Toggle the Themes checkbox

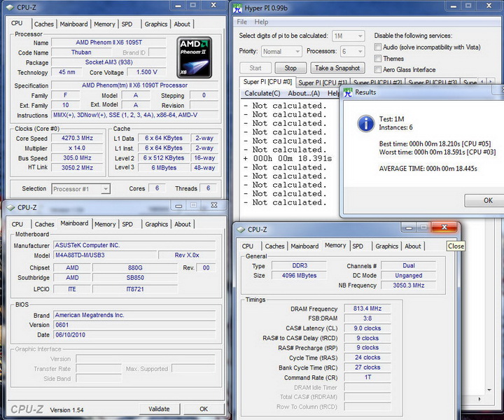pyautogui.click(x=378, y=59)
